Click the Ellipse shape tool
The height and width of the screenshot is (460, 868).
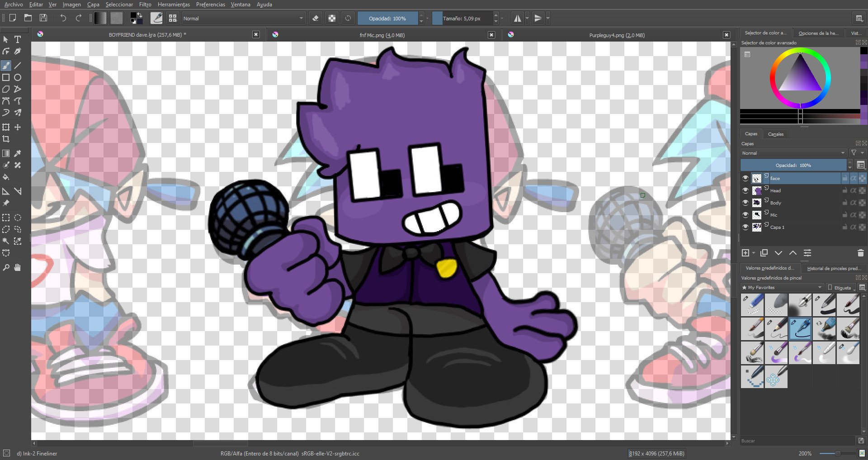point(18,77)
